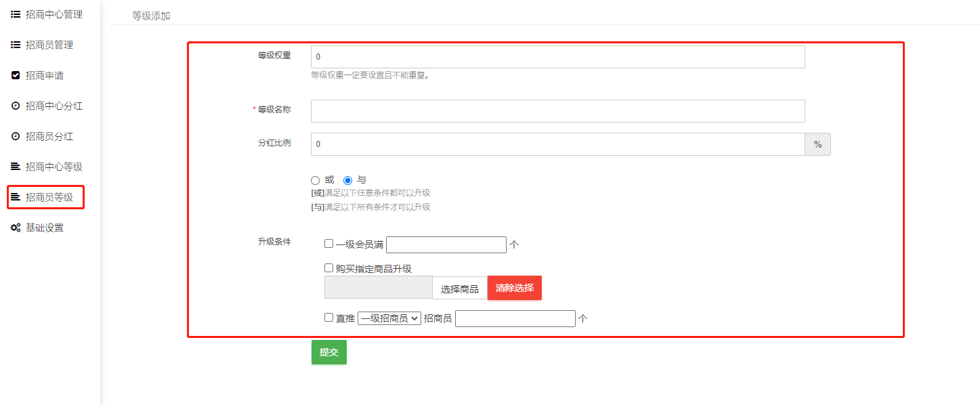The image size is (980, 405).
Task: Click the 分红比例 label
Action: [274, 144]
